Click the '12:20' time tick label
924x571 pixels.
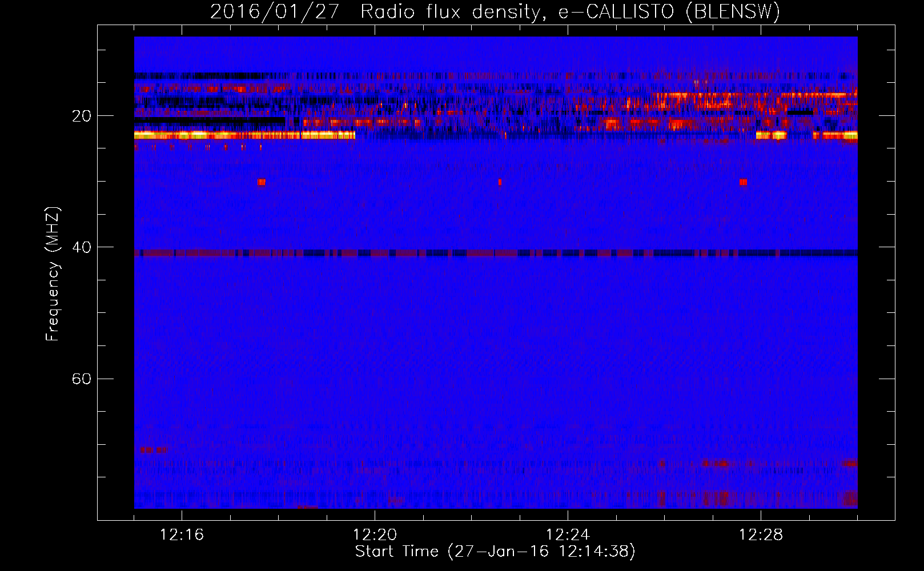[x=375, y=535]
